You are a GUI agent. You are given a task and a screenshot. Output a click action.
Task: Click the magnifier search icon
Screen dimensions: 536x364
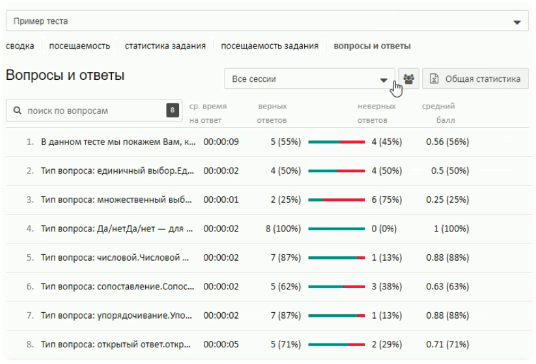[x=17, y=110]
